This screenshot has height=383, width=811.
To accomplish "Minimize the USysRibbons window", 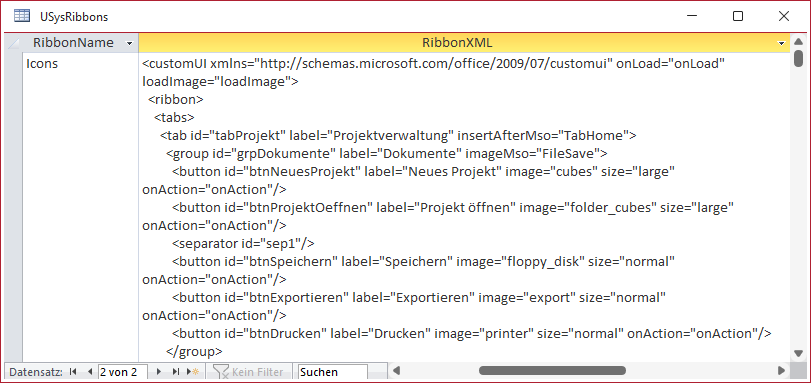I will [x=693, y=17].
